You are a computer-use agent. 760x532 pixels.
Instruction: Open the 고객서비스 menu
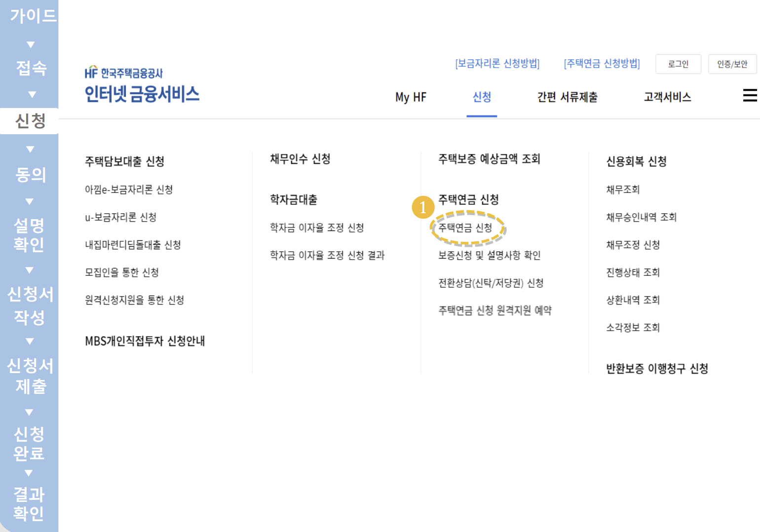pyautogui.click(x=667, y=97)
